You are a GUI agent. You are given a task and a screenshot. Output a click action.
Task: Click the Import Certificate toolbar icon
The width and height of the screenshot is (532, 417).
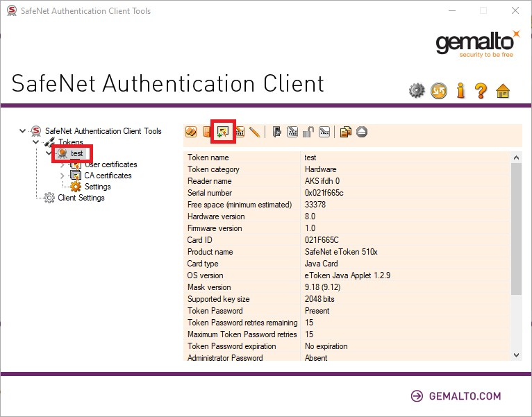click(x=224, y=132)
